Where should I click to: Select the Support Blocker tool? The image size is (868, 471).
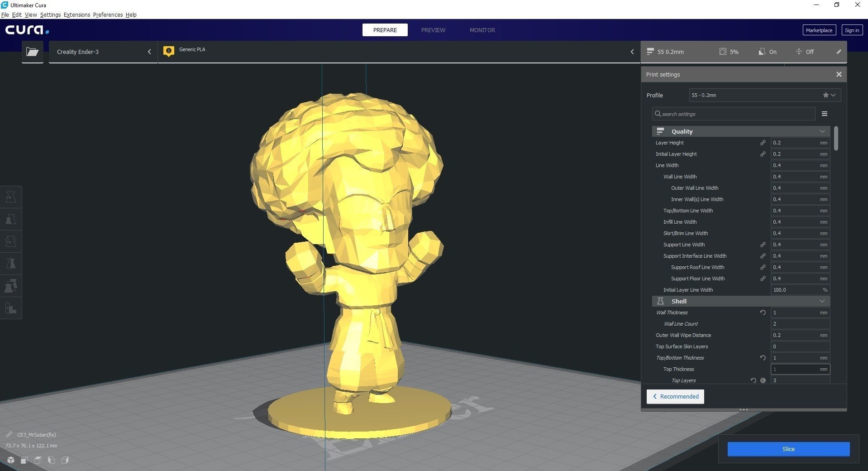point(10,308)
